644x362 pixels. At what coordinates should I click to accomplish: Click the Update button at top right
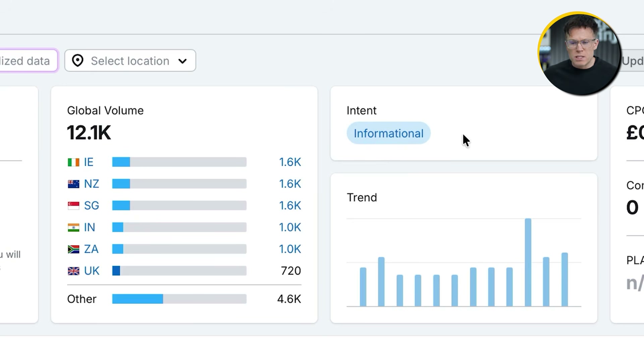633,61
